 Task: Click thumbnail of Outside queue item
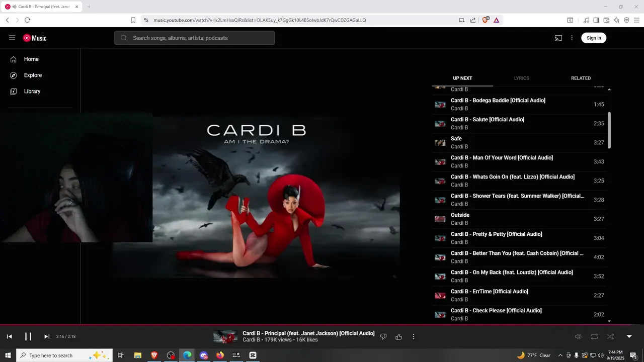[440, 219]
